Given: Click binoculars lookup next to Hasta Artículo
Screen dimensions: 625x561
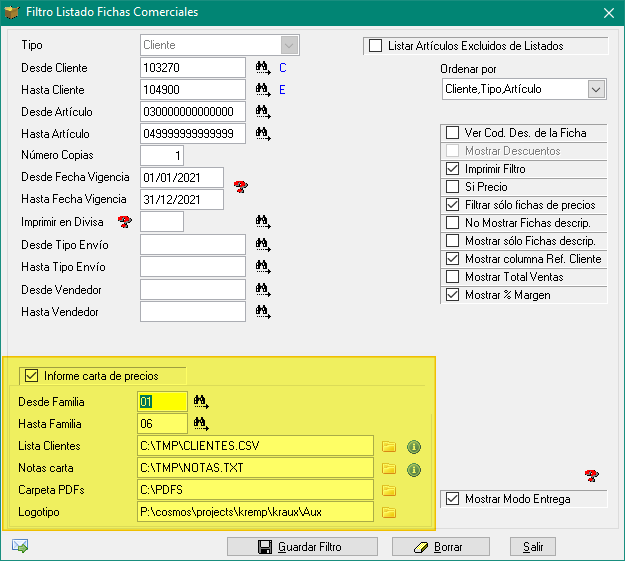Looking at the screenshot, I should click(x=263, y=134).
